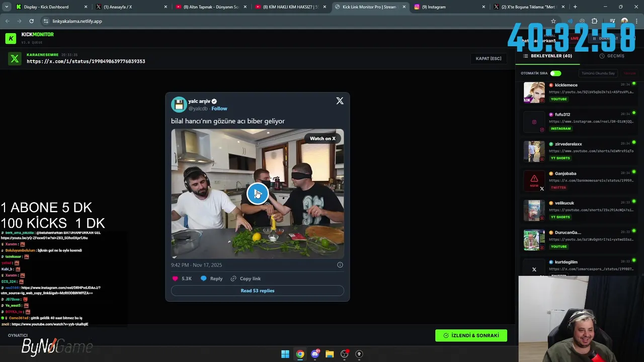Toggle OTOMATİK SIRA switch
644x362 pixels.
click(x=555, y=73)
